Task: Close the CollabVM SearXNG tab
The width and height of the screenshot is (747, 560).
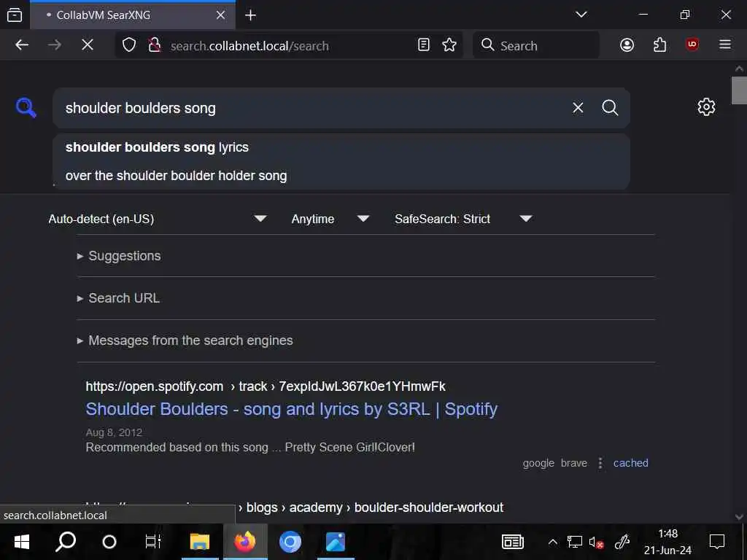Action: pos(220,15)
